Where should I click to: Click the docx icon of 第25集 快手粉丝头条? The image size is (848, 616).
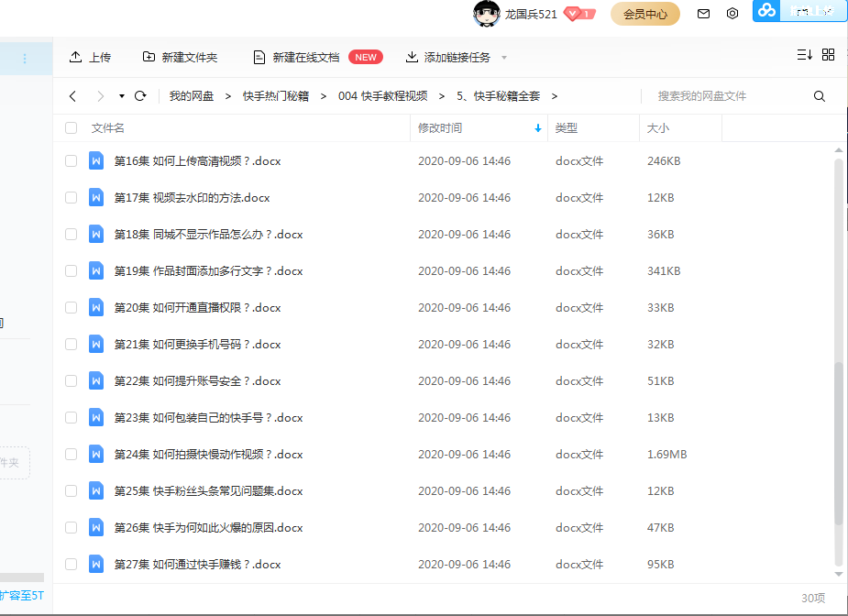[96, 490]
